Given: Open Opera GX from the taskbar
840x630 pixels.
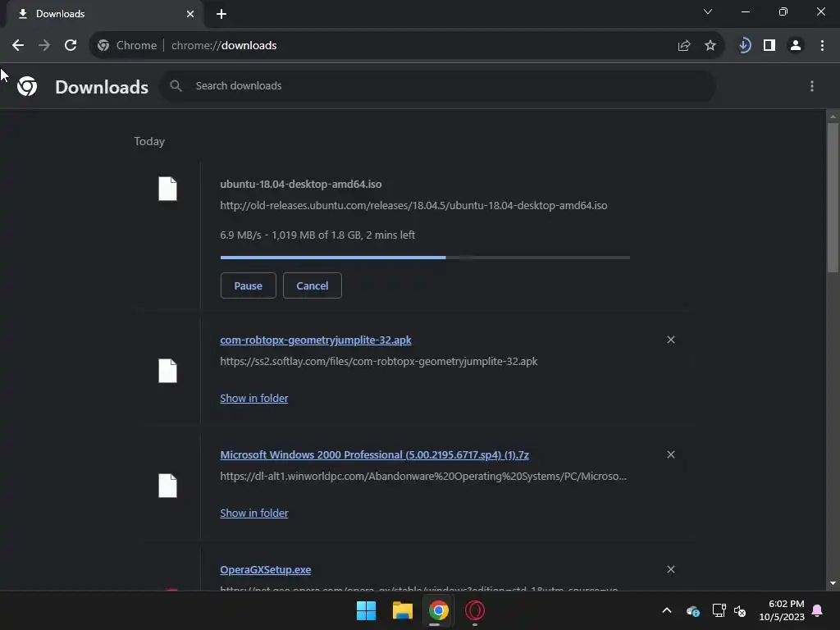Looking at the screenshot, I should coord(475,610).
